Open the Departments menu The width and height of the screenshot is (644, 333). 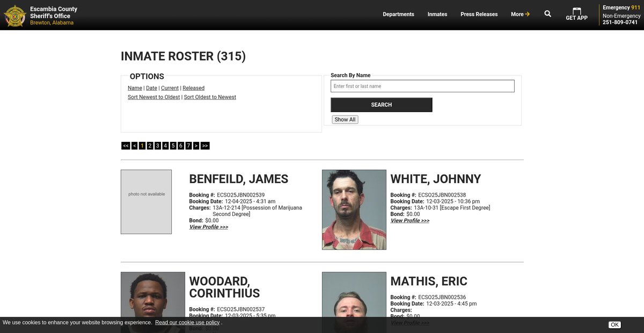coord(398,15)
